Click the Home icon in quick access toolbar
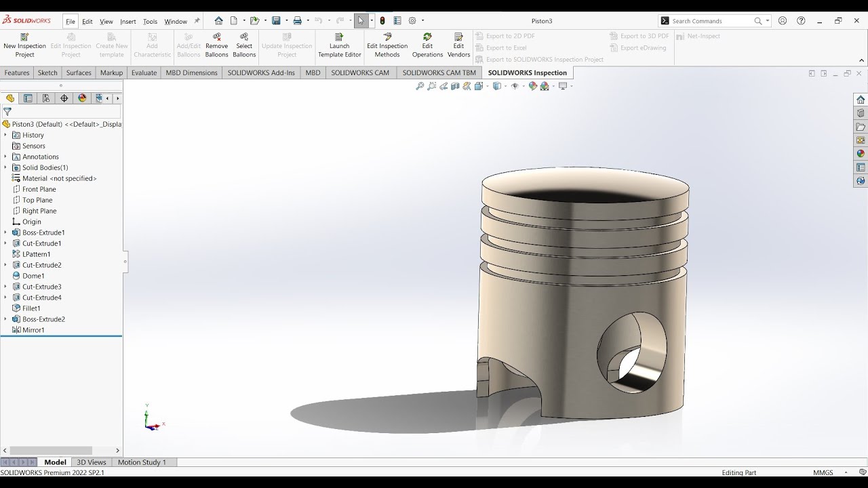 pos(218,21)
